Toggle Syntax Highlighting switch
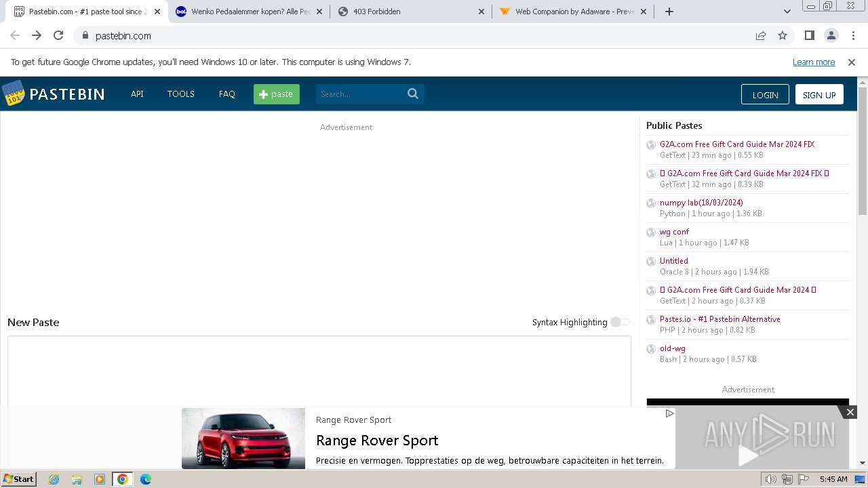 click(x=620, y=322)
